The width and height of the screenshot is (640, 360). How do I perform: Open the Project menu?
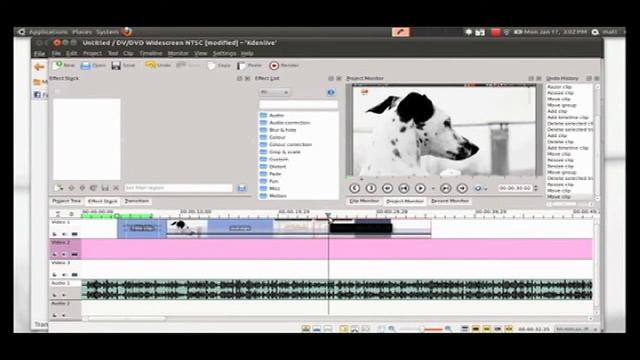(x=92, y=53)
